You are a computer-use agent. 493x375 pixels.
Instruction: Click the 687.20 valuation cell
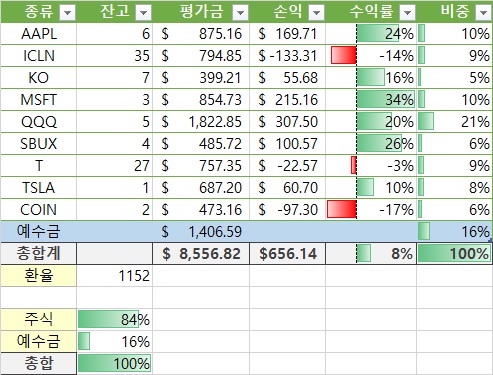click(x=201, y=188)
